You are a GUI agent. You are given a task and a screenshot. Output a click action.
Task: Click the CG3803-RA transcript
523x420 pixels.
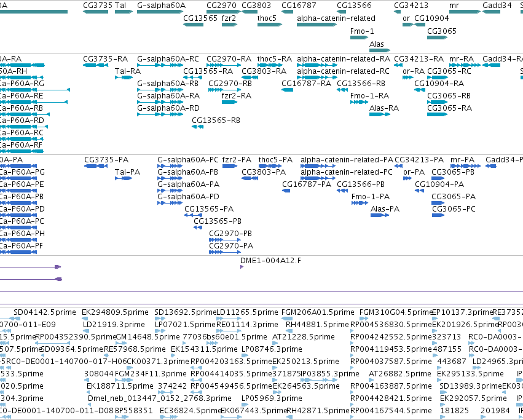pos(250,77)
